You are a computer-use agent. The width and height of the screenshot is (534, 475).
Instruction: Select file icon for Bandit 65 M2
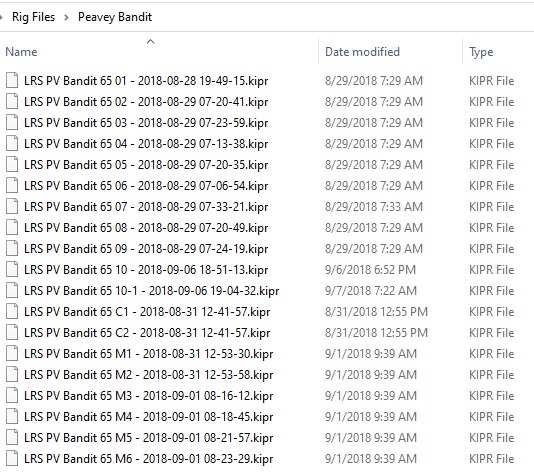12,375
